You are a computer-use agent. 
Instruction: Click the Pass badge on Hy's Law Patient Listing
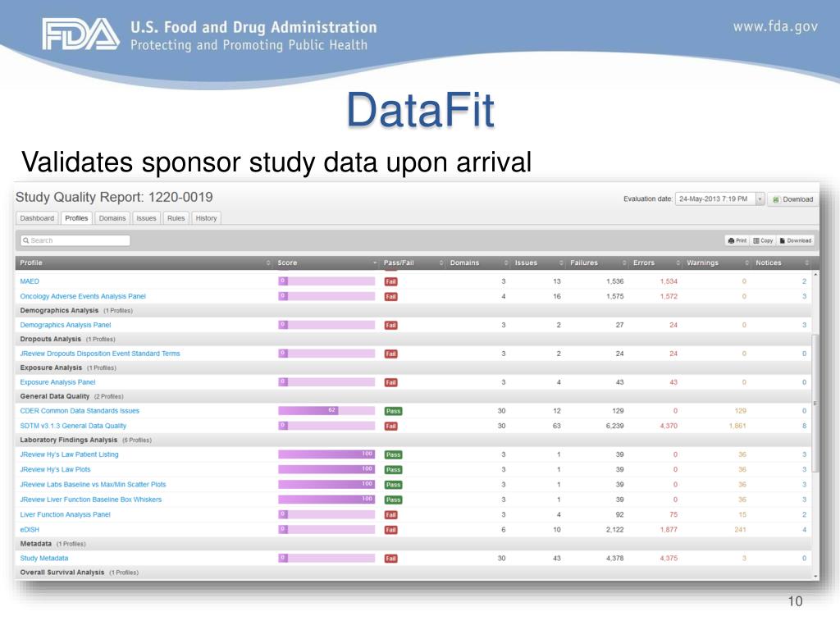[393, 454]
